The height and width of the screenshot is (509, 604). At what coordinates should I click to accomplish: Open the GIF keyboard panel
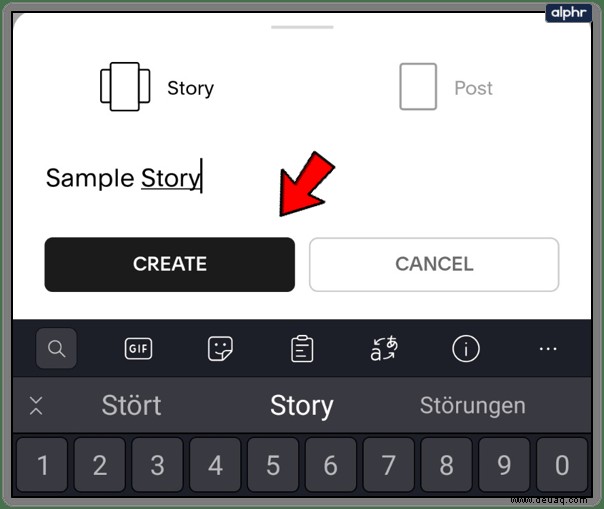pyautogui.click(x=138, y=349)
